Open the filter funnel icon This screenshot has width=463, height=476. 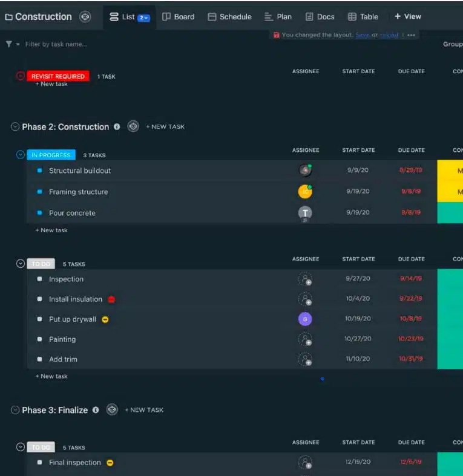9,44
